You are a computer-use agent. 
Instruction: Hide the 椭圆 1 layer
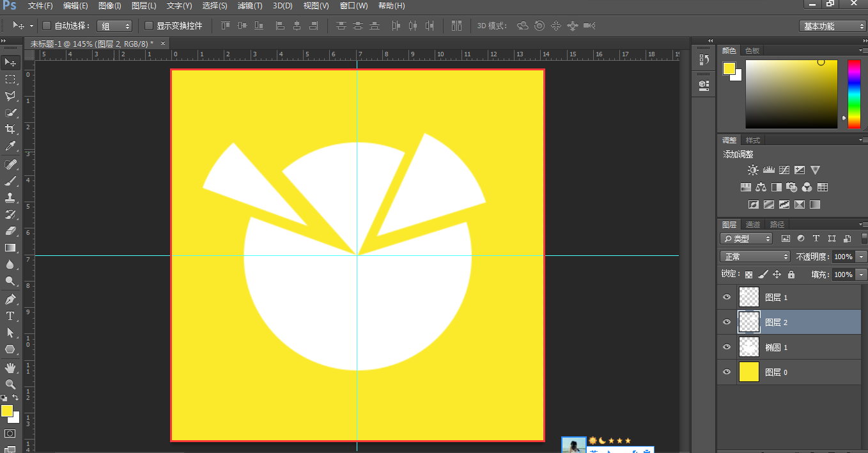click(726, 347)
